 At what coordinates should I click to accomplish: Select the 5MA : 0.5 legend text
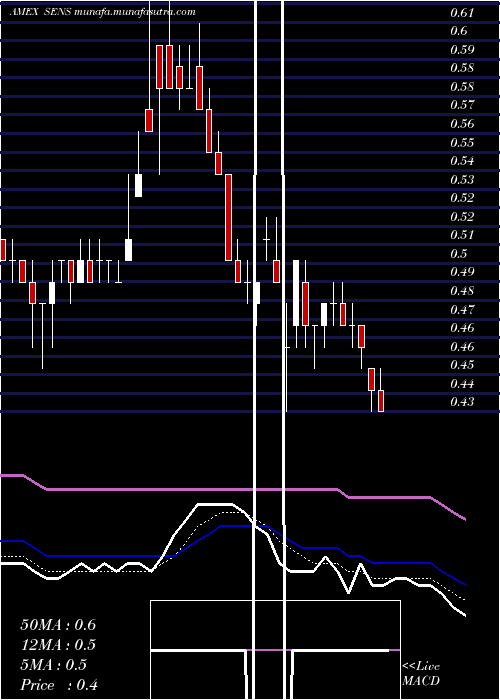54,665
